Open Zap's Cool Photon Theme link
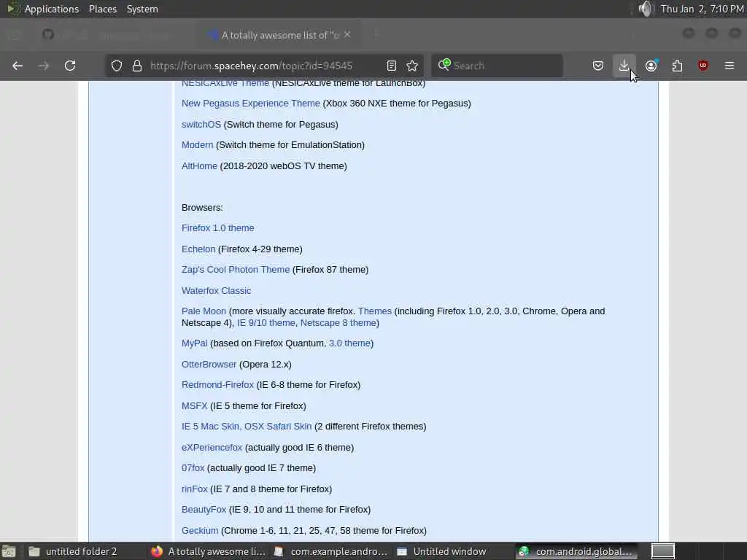The width and height of the screenshot is (747, 560). click(236, 270)
